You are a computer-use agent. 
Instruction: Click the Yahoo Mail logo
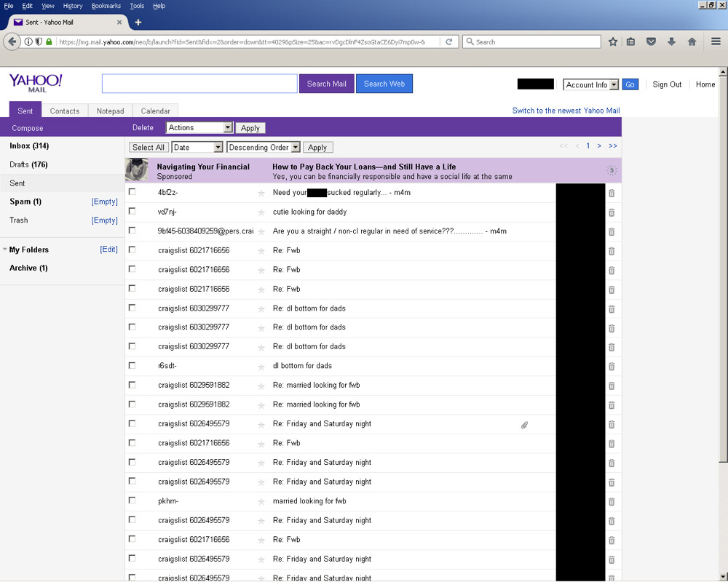[36, 83]
